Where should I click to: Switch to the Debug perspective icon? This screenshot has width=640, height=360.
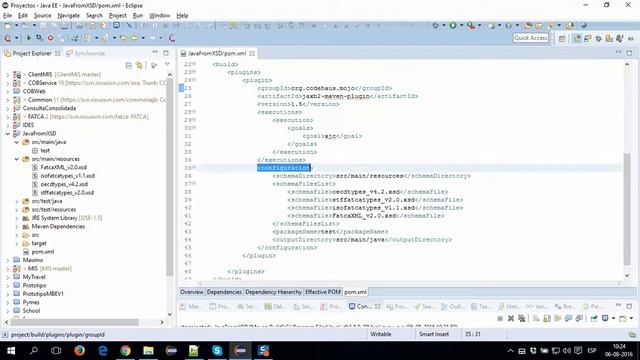[x=598, y=38]
